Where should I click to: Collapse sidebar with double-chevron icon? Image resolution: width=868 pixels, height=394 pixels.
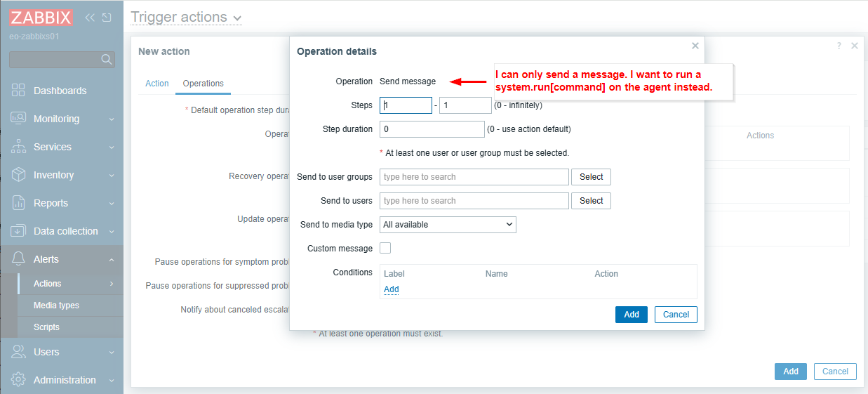click(90, 18)
